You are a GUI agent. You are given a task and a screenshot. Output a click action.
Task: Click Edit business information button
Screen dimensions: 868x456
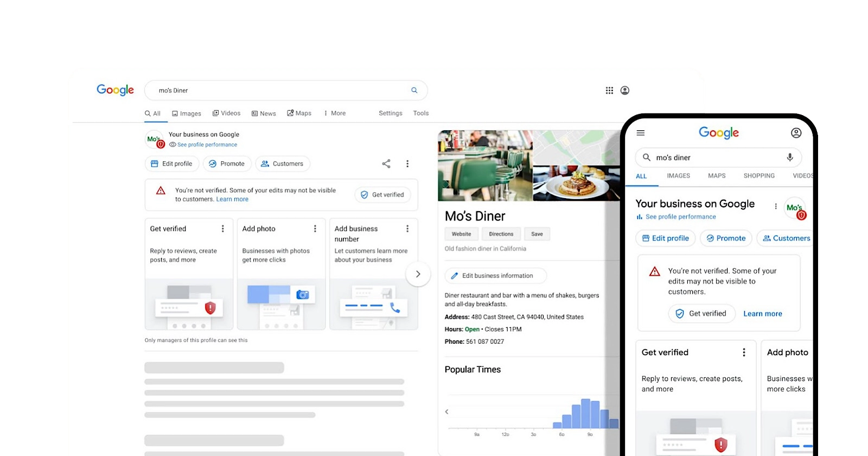[495, 276]
